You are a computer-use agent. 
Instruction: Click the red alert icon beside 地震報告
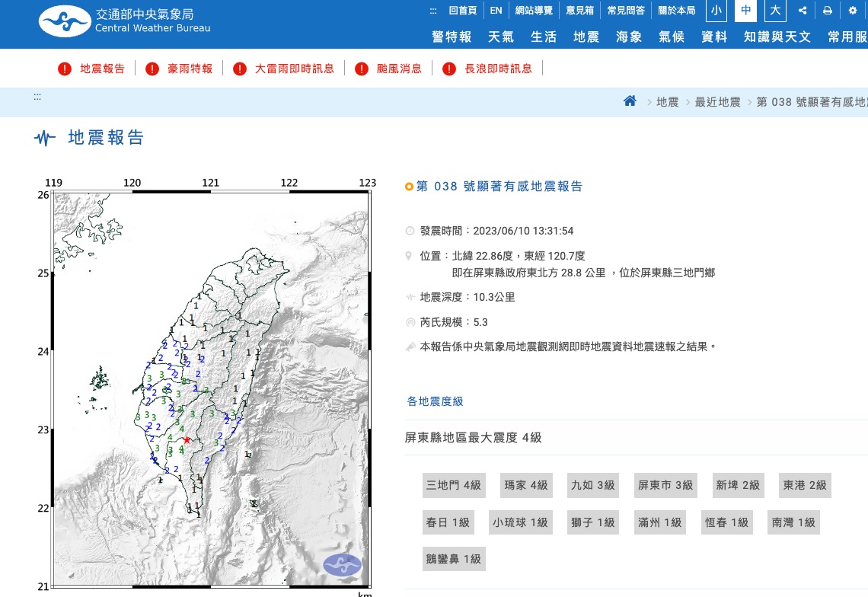tap(65, 69)
